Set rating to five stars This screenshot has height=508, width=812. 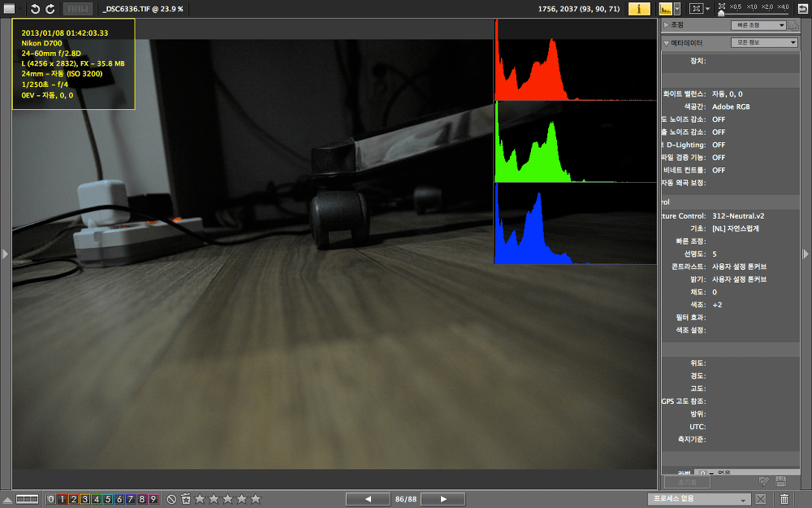[x=256, y=499]
